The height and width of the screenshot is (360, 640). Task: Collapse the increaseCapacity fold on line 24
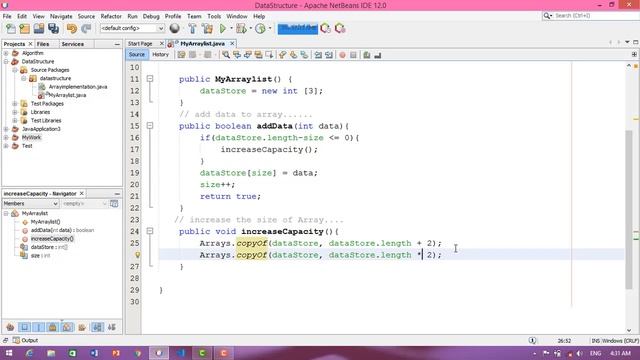click(x=150, y=231)
